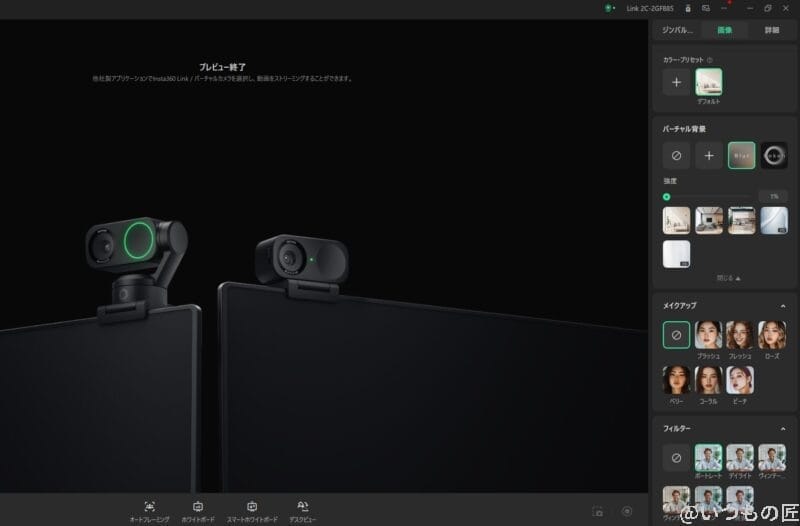Click the device icon beside Link 2C name

click(x=688, y=8)
